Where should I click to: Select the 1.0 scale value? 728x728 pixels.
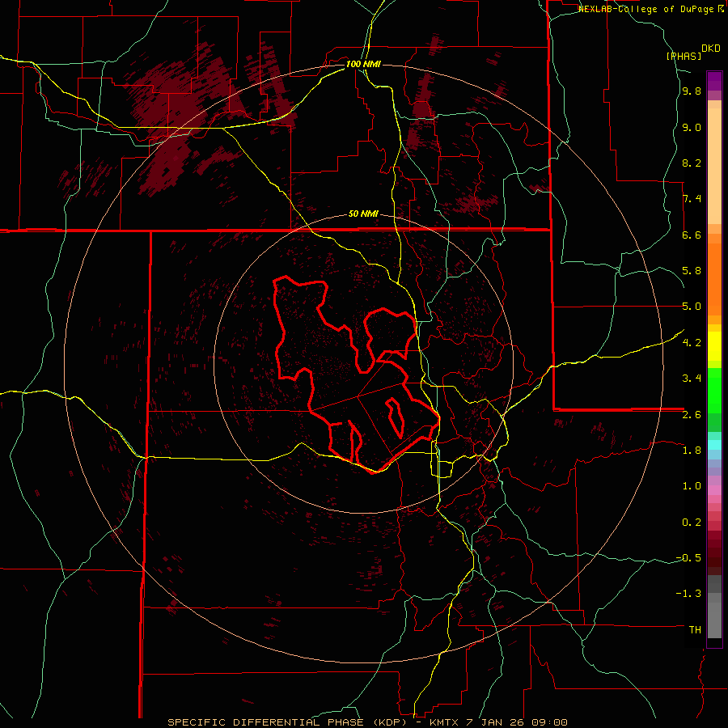692,486
